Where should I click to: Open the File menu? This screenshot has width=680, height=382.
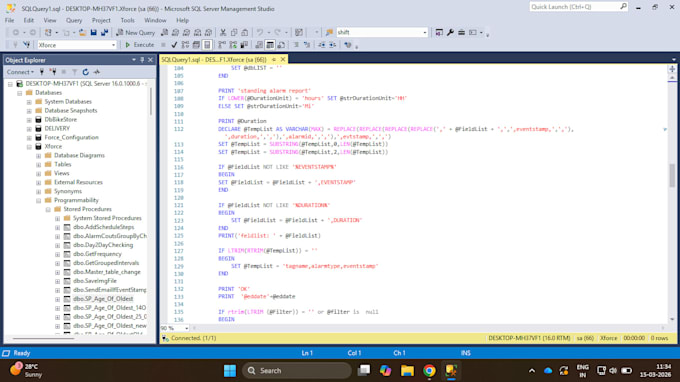(10, 20)
